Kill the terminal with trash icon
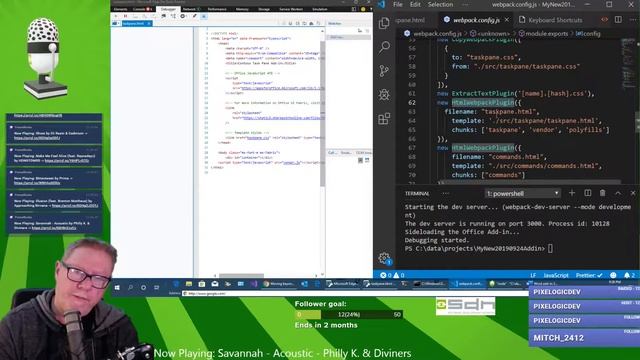 [602, 193]
